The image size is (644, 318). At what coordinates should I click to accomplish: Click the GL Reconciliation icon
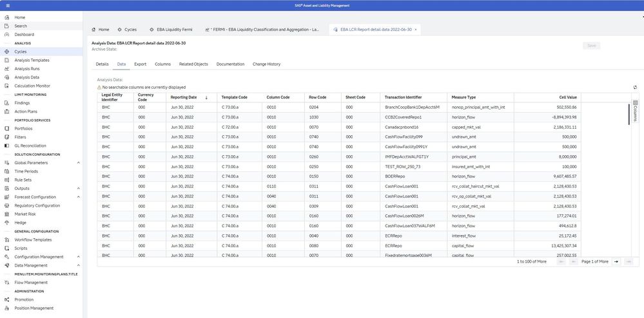click(6, 145)
